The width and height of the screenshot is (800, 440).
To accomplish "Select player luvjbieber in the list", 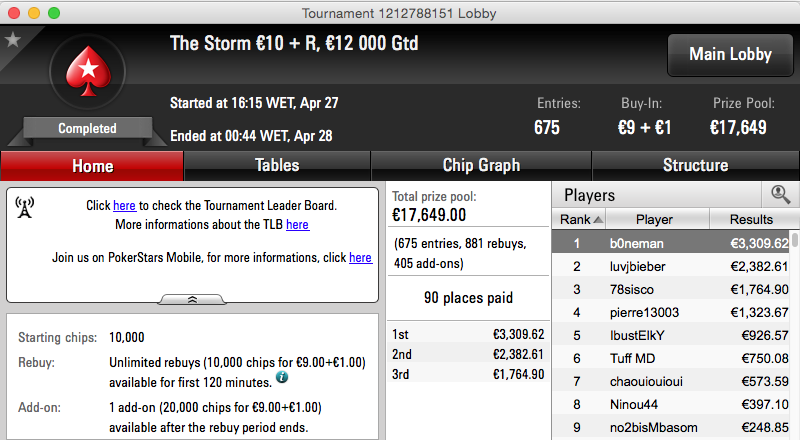I will coord(671,266).
